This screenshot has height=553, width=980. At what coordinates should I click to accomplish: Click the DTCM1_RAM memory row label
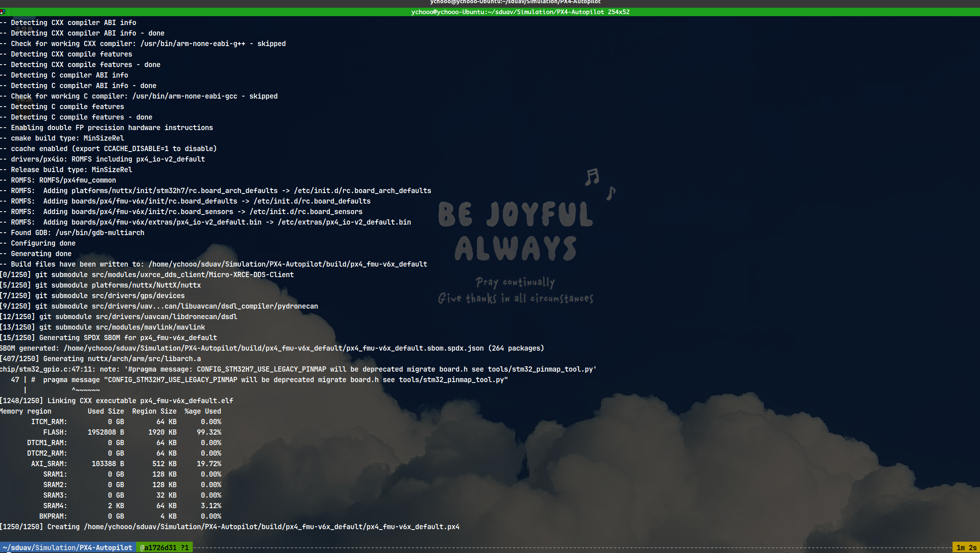[x=47, y=443]
